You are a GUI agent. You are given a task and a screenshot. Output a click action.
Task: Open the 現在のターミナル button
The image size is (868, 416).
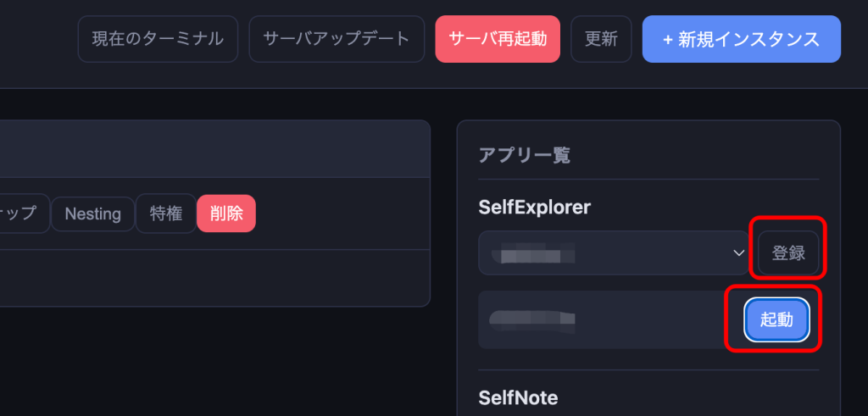[158, 39]
